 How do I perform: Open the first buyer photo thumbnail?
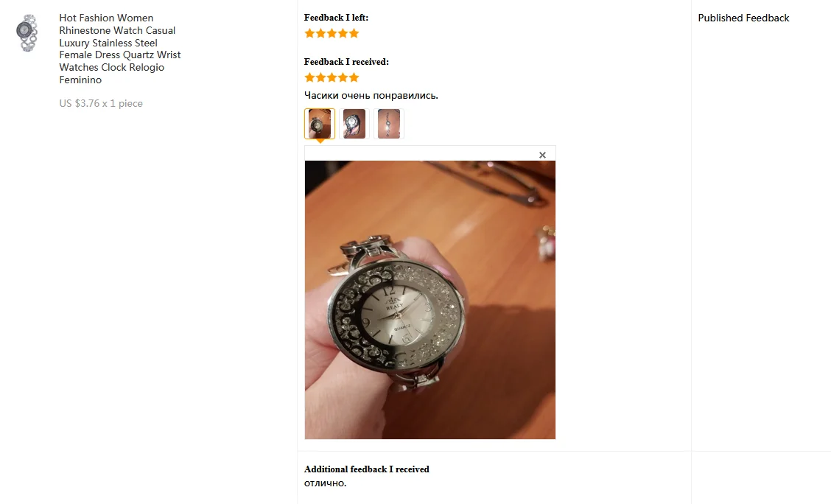(x=320, y=124)
